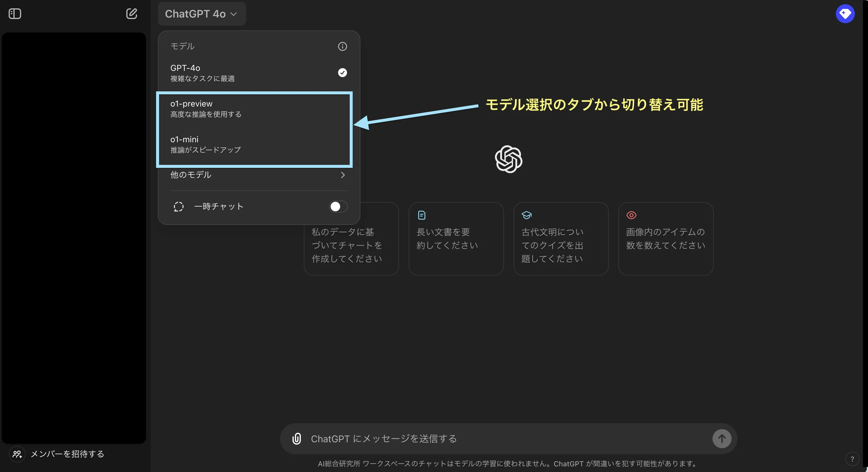868x472 pixels.
Task: Send the message with the up arrow button
Action: [722, 439]
